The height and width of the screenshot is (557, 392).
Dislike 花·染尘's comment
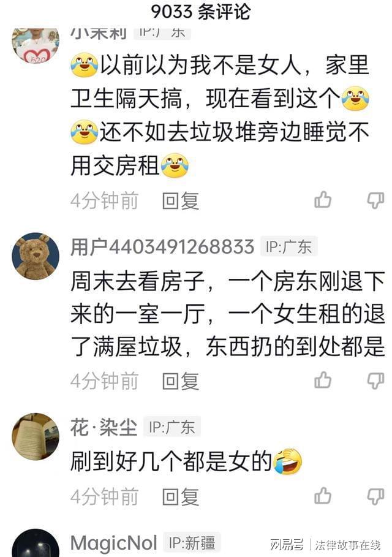[x=375, y=496]
